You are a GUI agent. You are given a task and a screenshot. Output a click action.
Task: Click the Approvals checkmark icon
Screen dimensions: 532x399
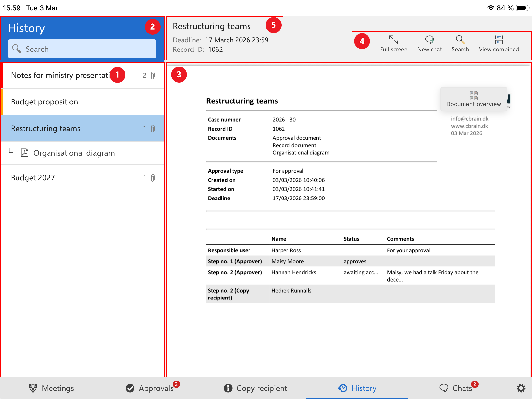(130, 388)
